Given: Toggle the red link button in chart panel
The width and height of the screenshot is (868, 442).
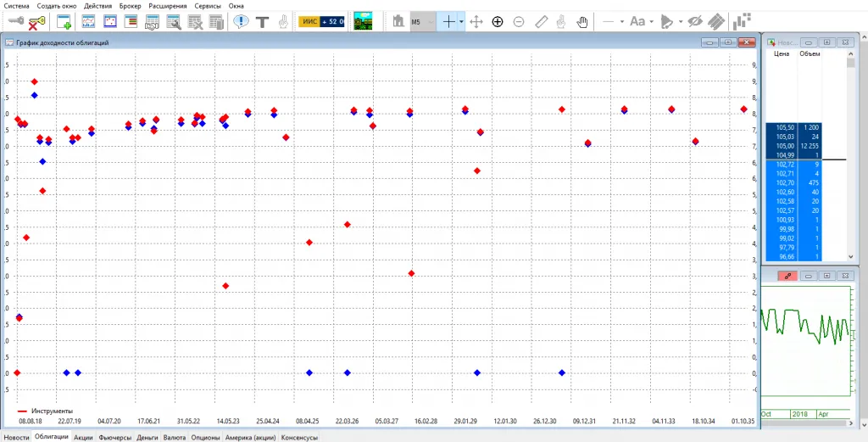Looking at the screenshot, I should pos(787,276).
